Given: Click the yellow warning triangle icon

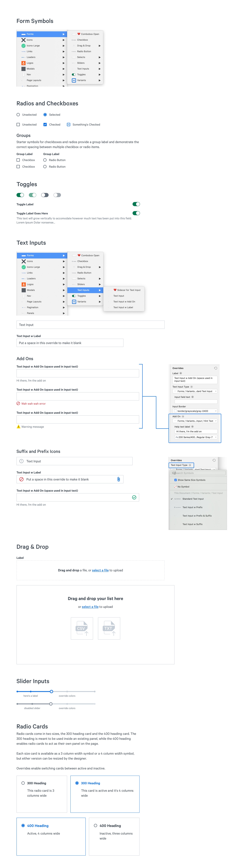Looking at the screenshot, I should click(x=18, y=427).
